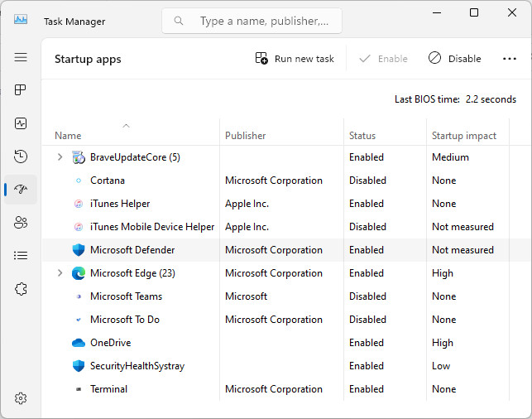Image resolution: width=532 pixels, height=419 pixels.
Task: Expand the Microsoft Edge (23) group
Action: point(60,273)
